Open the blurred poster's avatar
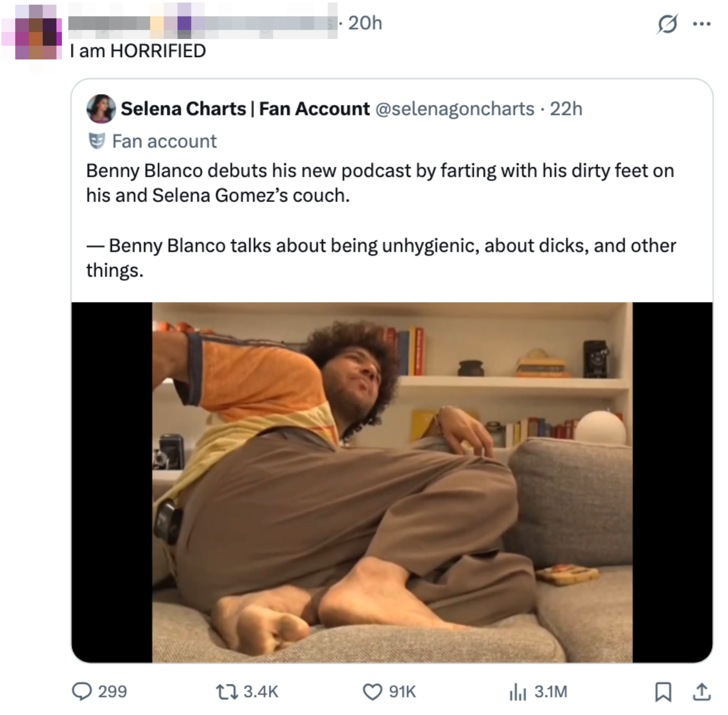The image size is (728, 715). (32, 38)
